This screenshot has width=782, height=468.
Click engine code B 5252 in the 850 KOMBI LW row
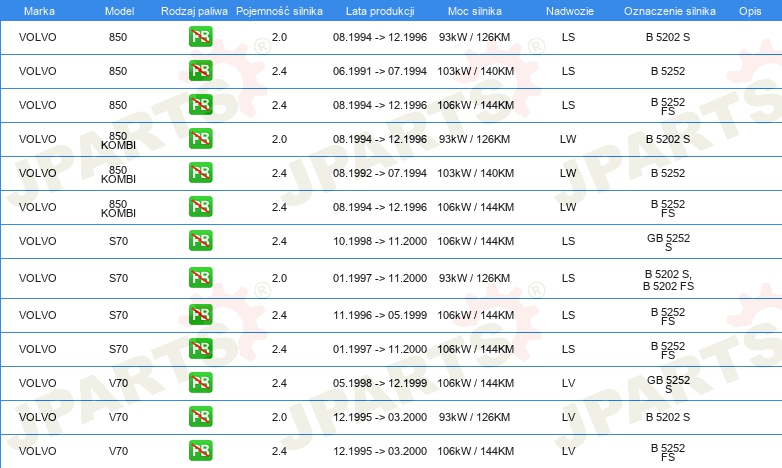[x=668, y=173]
